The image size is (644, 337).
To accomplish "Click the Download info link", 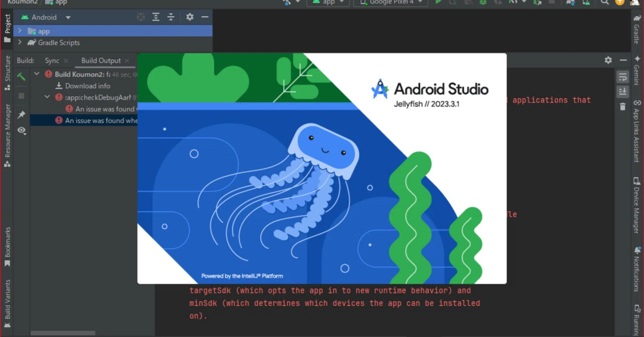I will (88, 86).
